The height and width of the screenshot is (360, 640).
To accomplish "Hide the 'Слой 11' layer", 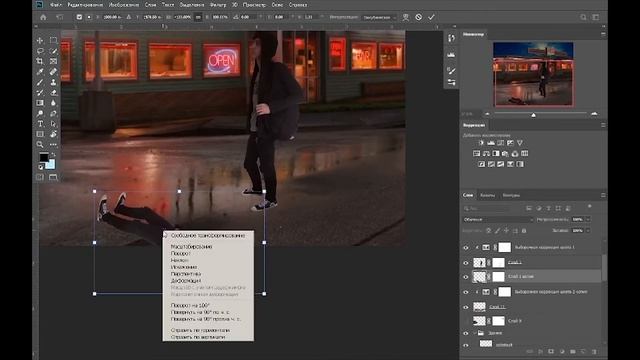I will (x=466, y=307).
